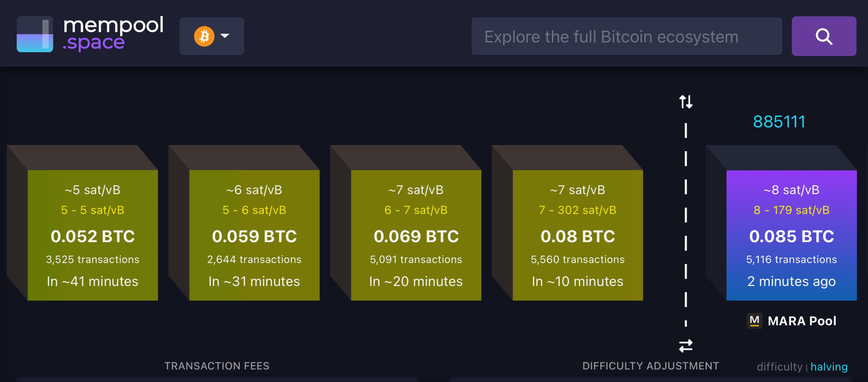
Task: Switch to the difficulty tab
Action: (779, 367)
